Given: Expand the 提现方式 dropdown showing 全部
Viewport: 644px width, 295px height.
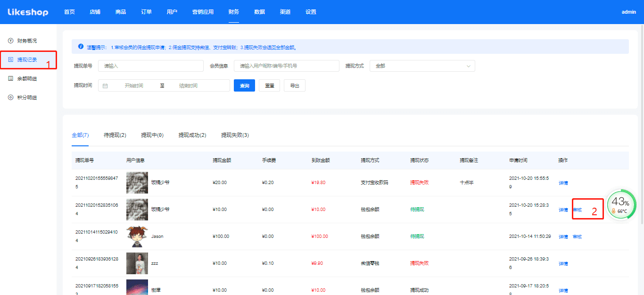Looking at the screenshot, I should coord(422,66).
